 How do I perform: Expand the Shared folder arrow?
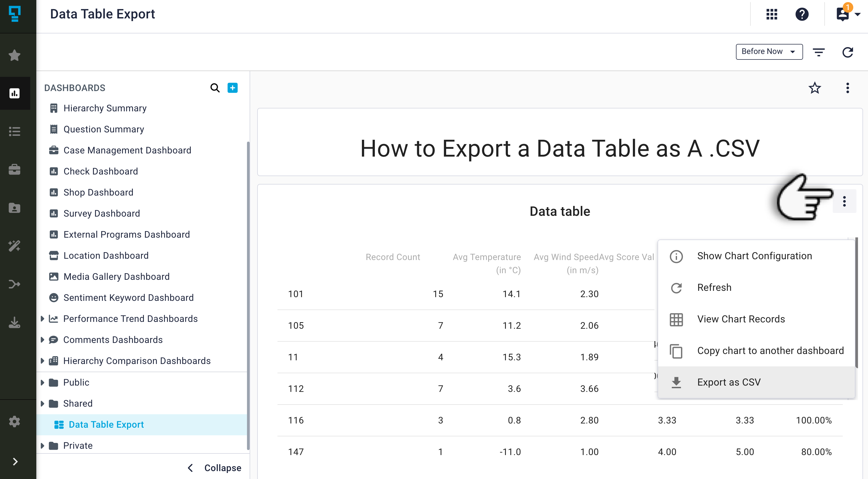[x=42, y=403]
